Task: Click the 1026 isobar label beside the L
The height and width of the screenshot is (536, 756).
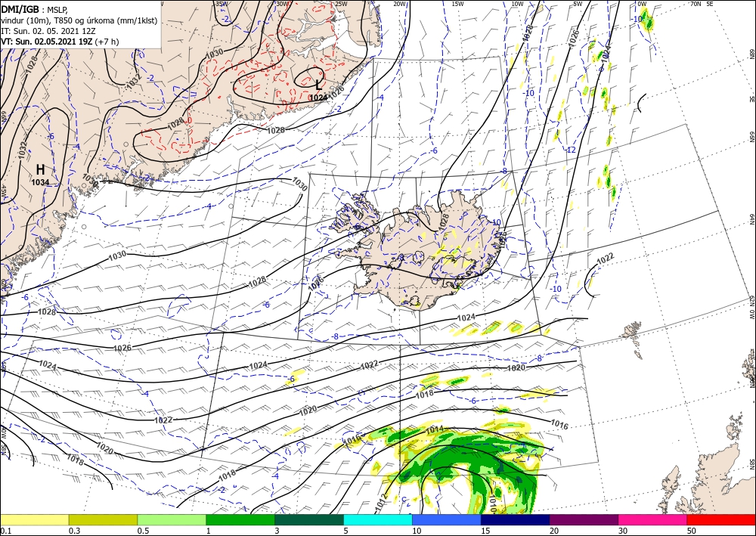Action: [336, 91]
